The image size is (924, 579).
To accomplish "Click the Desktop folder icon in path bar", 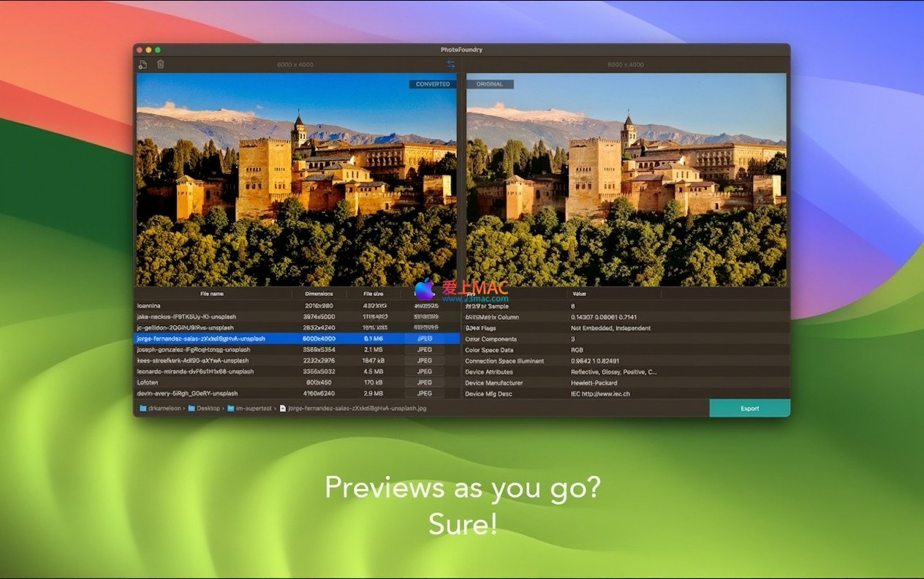I will tap(192, 409).
